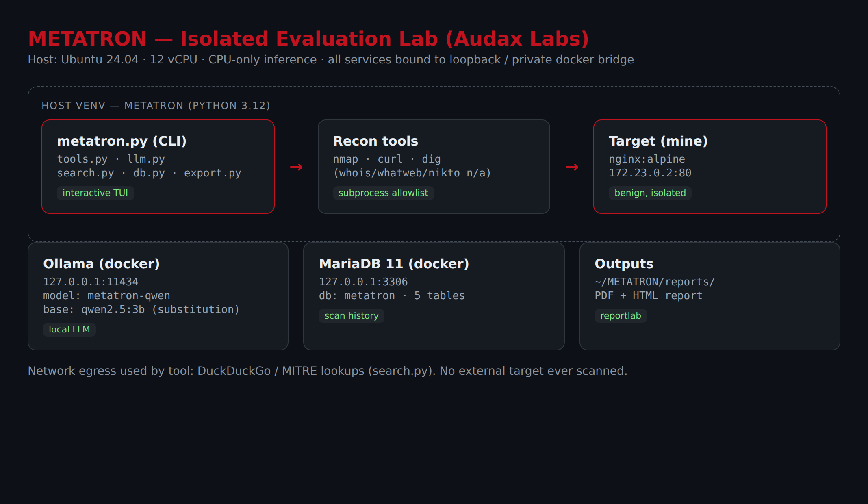Click the scan history badge
The image size is (868, 504).
click(x=352, y=316)
